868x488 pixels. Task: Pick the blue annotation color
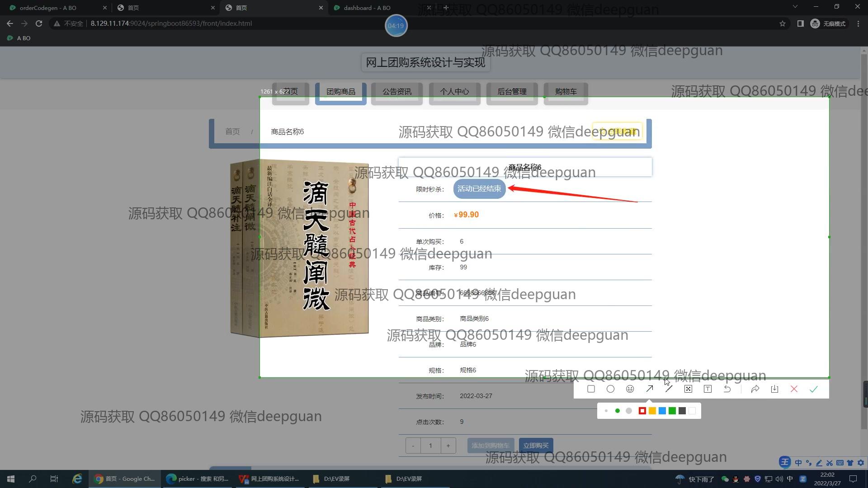coord(662,411)
